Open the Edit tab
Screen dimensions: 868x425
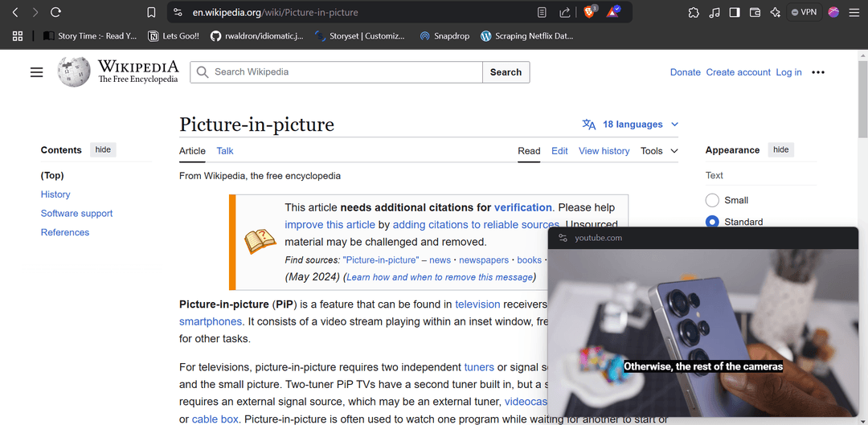point(559,151)
